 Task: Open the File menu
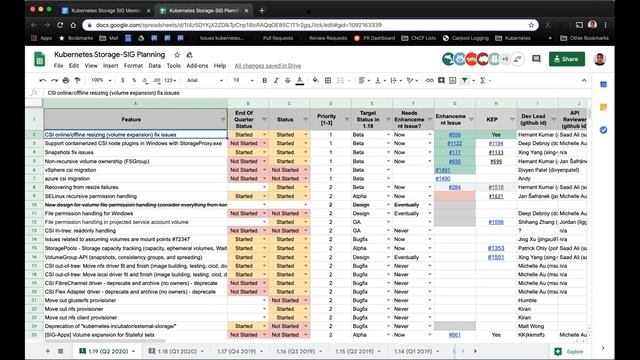tap(58, 66)
